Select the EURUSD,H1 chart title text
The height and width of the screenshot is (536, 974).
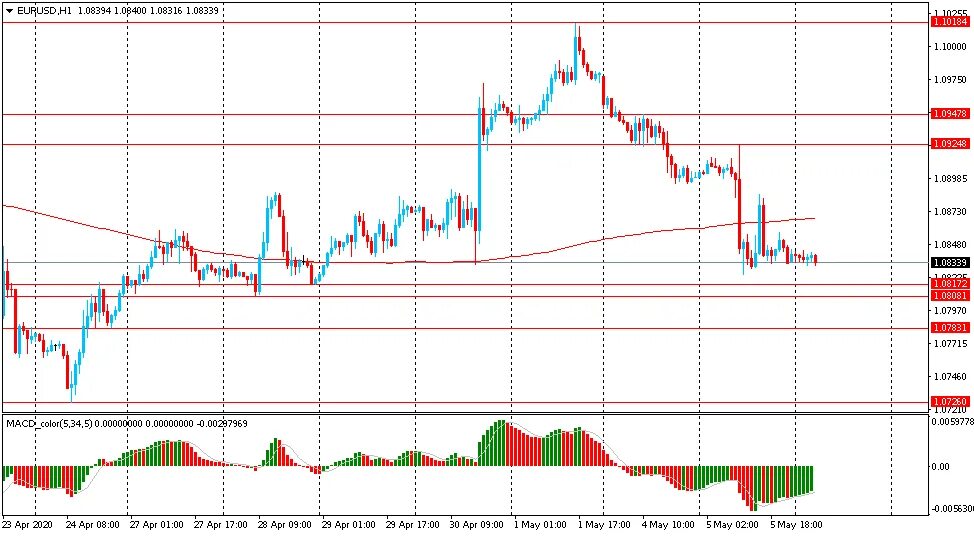[43, 11]
